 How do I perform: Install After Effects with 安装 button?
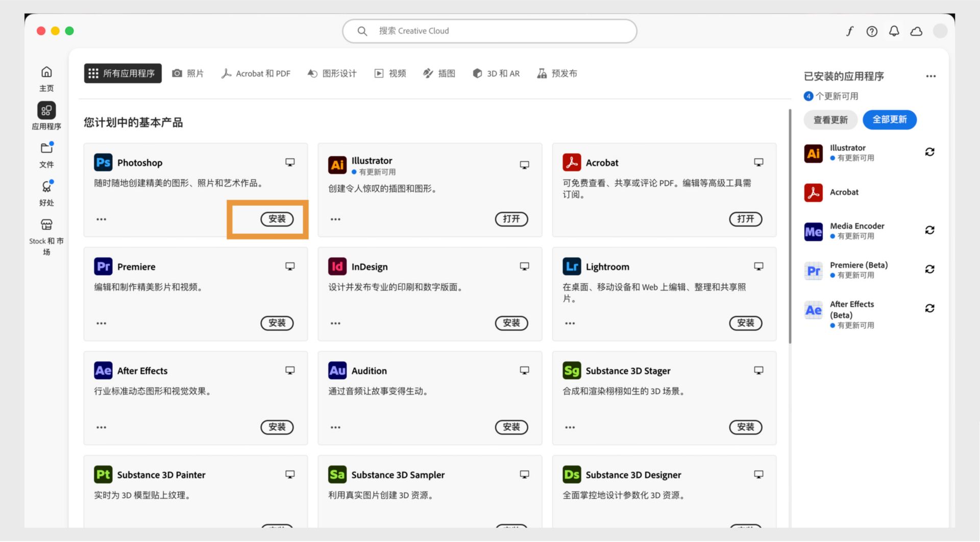pos(277,427)
